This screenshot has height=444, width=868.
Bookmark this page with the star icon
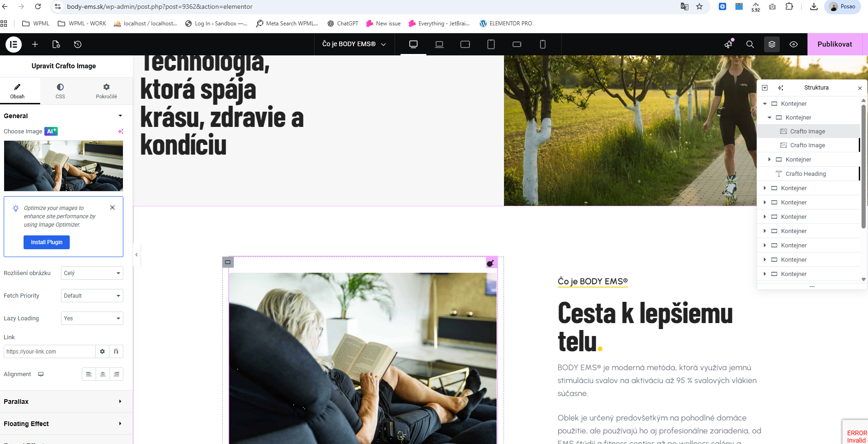click(x=699, y=6)
